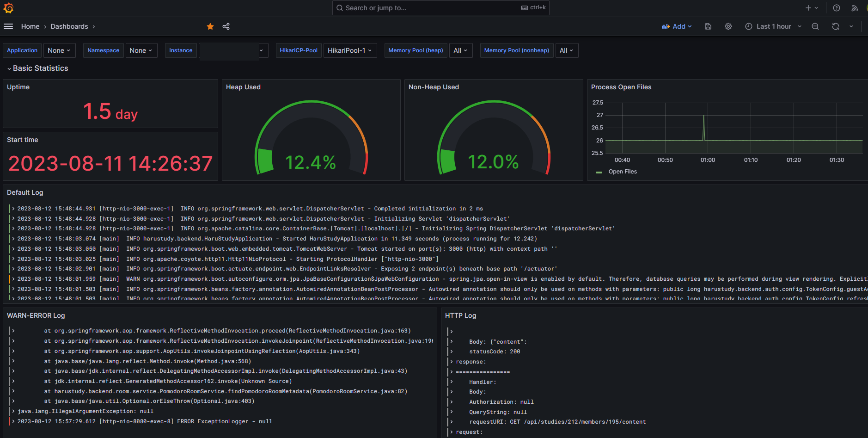
Task: Expand Optional.orElseThrow stack trace line
Action: click(x=13, y=401)
